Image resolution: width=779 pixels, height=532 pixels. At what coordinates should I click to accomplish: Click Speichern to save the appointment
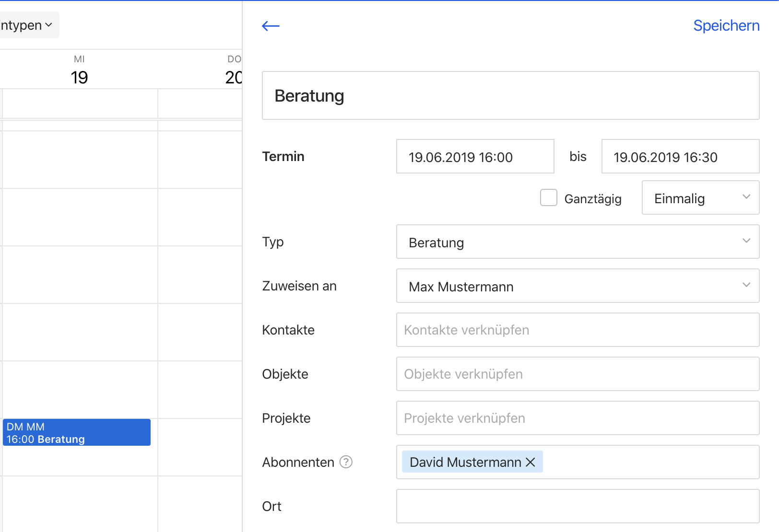click(726, 26)
